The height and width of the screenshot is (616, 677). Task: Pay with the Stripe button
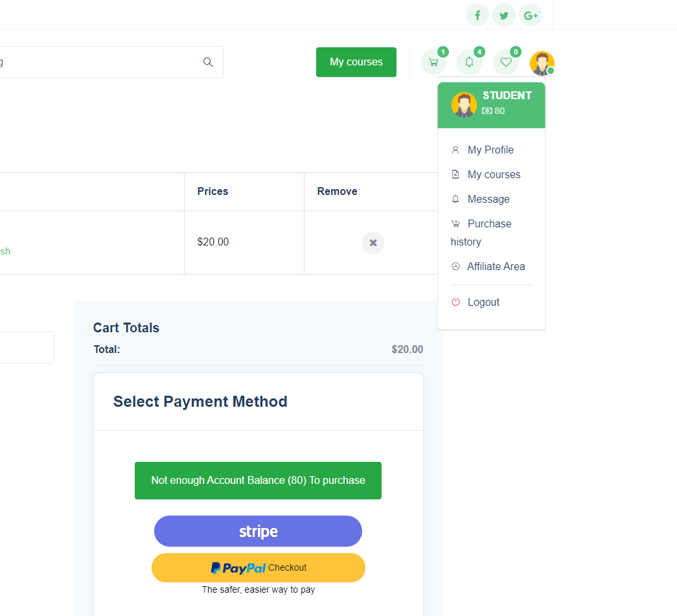(258, 531)
